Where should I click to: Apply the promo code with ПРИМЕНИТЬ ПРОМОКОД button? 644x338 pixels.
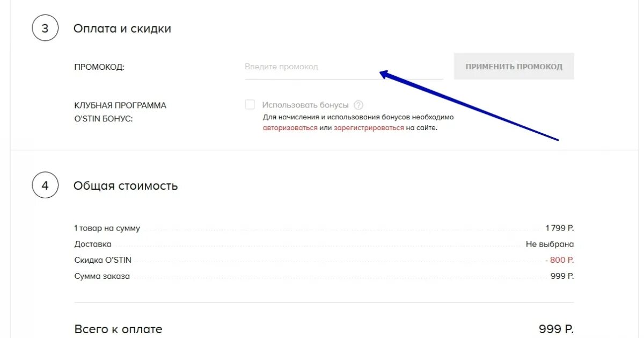click(x=514, y=67)
